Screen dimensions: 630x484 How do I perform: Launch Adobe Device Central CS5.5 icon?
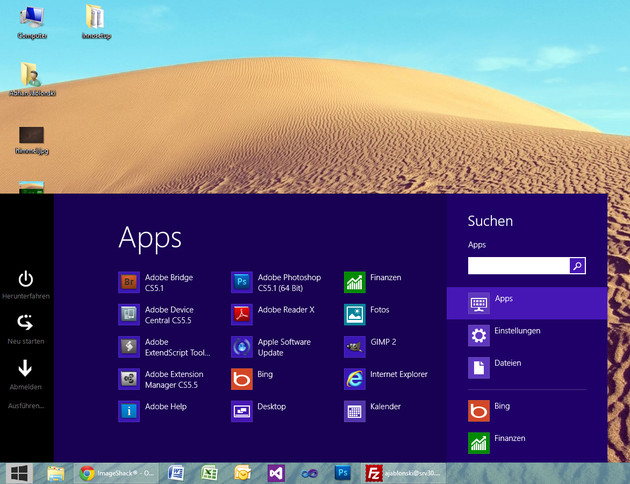(129, 314)
